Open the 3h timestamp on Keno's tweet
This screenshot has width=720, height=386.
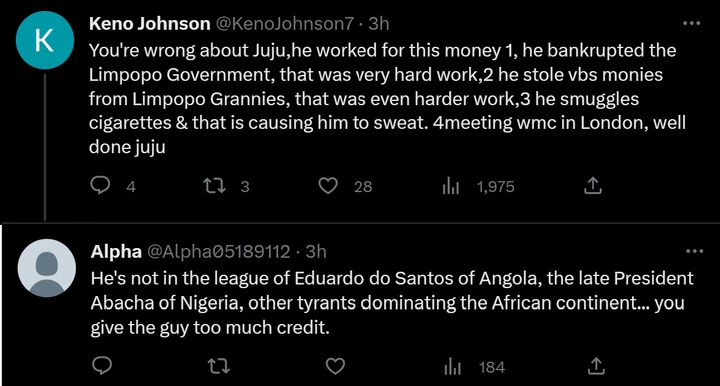point(379,23)
